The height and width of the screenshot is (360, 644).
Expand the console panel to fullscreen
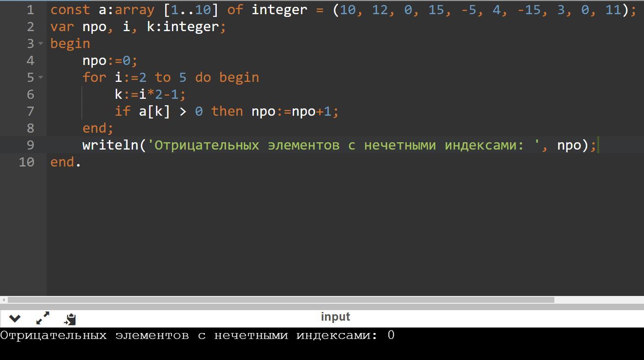click(x=43, y=318)
